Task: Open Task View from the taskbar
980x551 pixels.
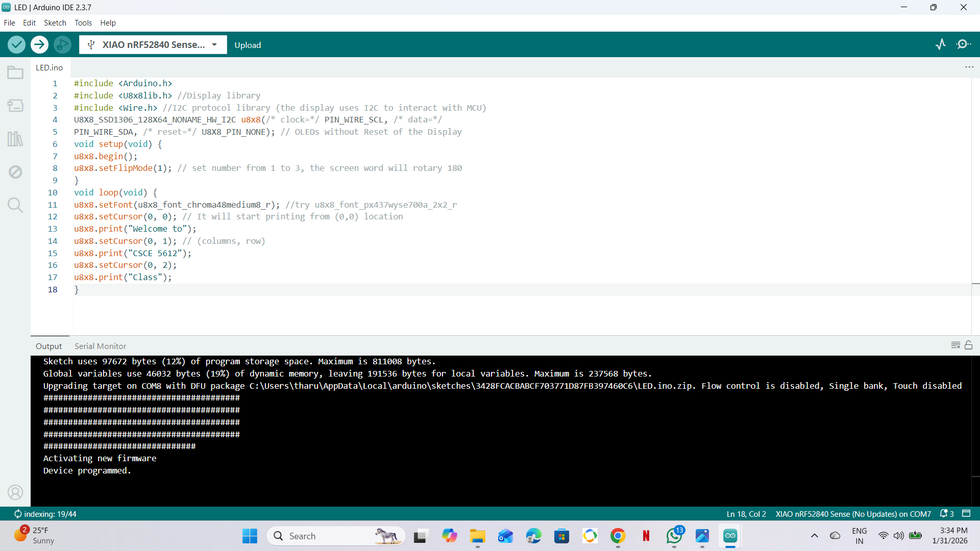Action: (x=420, y=536)
